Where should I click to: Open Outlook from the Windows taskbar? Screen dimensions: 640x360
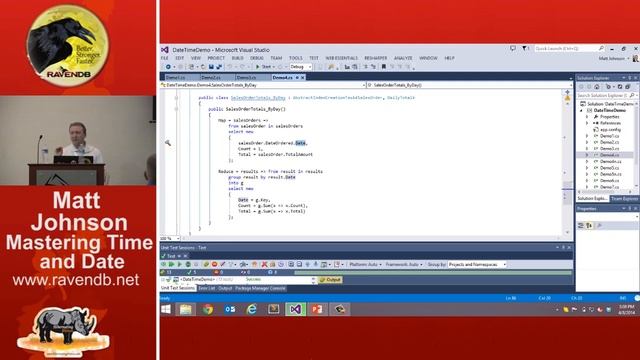click(230, 309)
